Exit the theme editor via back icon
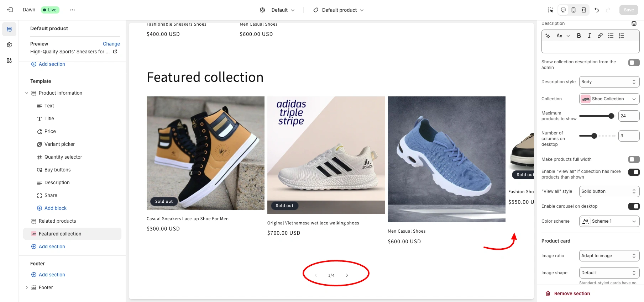 click(10, 10)
